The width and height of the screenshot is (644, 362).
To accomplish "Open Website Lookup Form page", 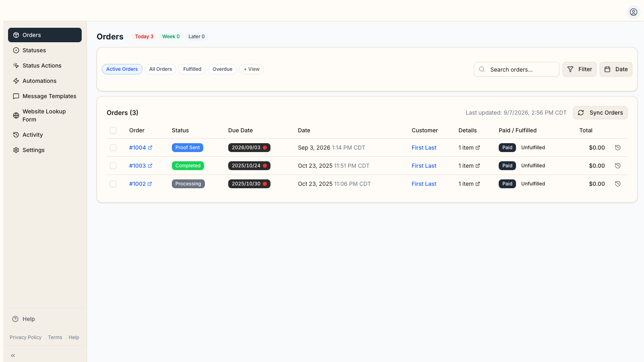I will coord(45,115).
